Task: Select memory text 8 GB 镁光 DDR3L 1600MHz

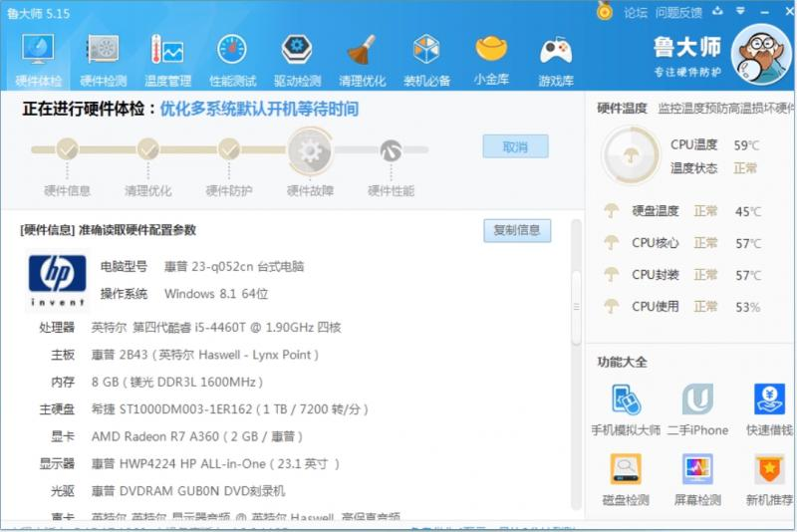Action: pos(177,382)
